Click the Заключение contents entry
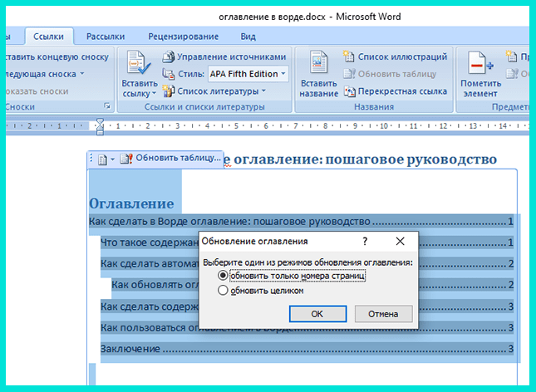Viewport: 536px width, 392px height. [x=307, y=349]
